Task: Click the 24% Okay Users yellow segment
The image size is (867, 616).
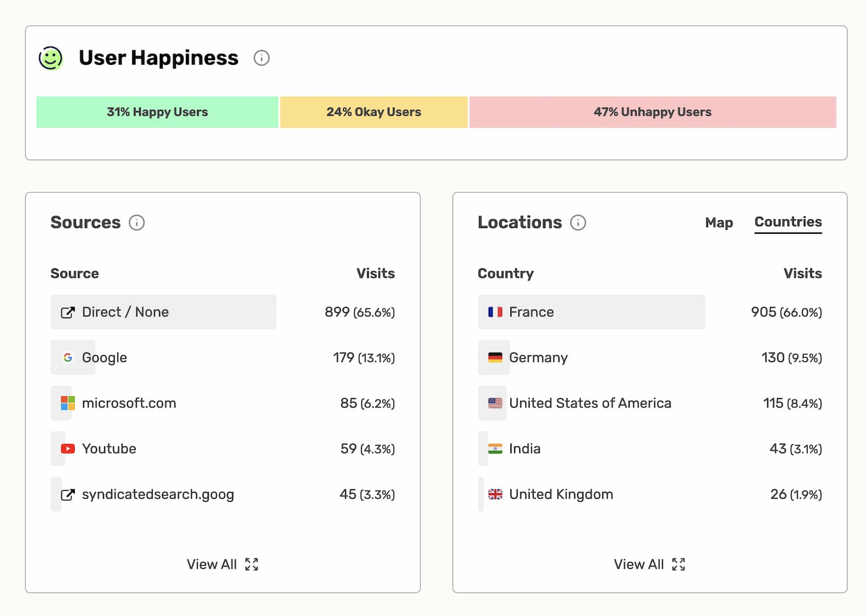Action: tap(374, 112)
